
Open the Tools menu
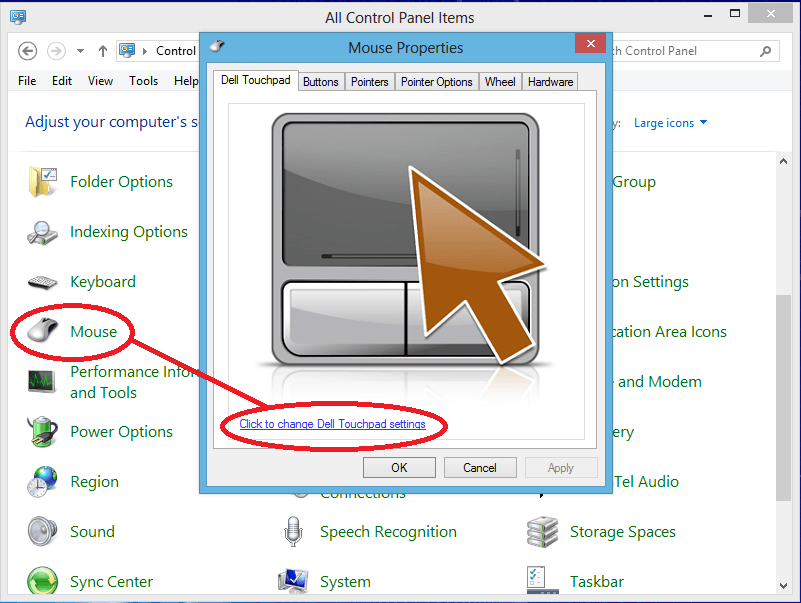click(x=143, y=81)
